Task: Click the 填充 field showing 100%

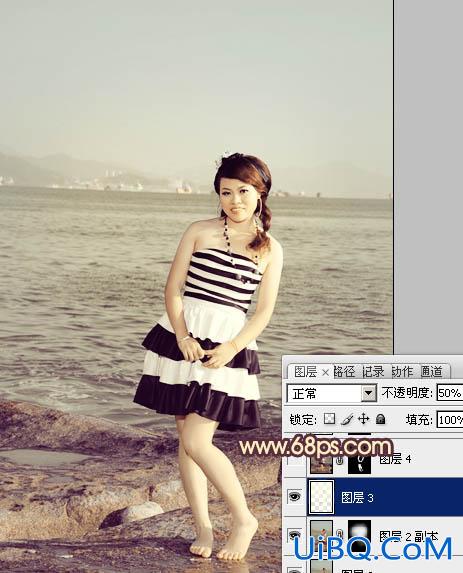Action: coord(450,420)
